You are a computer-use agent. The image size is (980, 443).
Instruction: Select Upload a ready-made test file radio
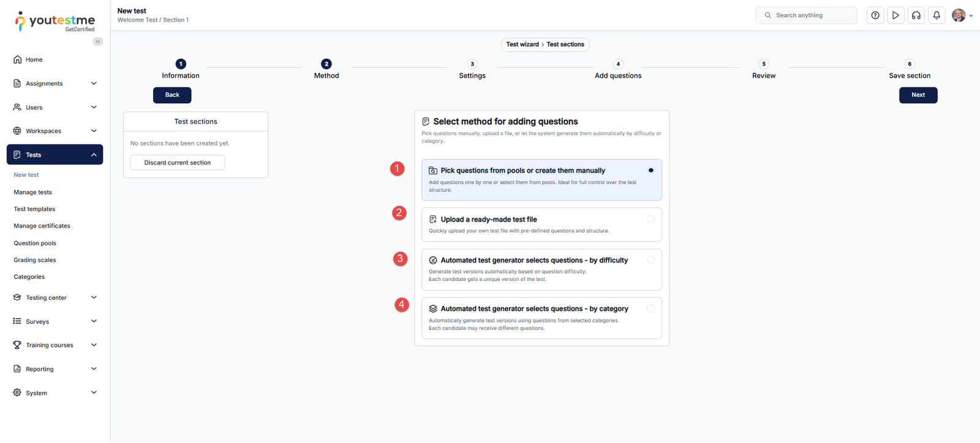(x=650, y=219)
